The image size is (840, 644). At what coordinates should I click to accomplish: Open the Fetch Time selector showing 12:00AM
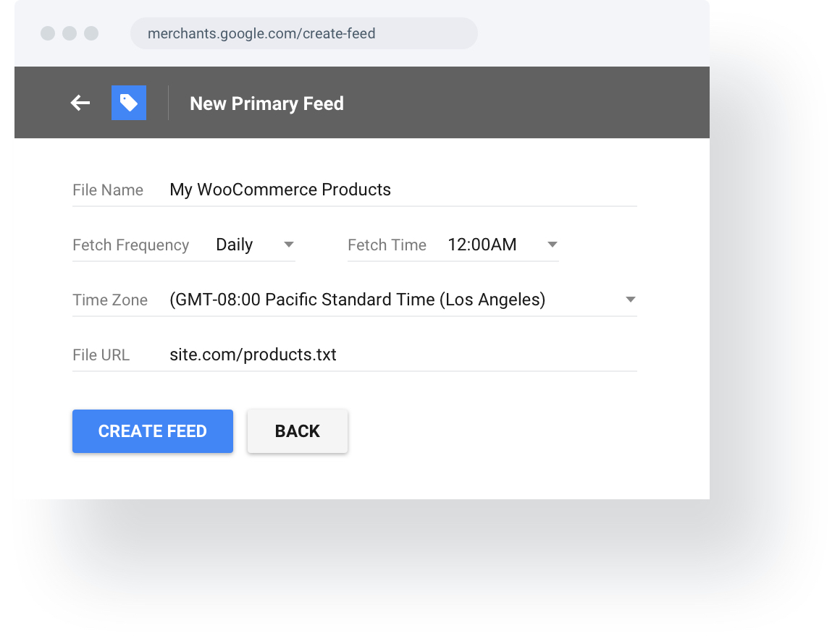[x=491, y=245]
